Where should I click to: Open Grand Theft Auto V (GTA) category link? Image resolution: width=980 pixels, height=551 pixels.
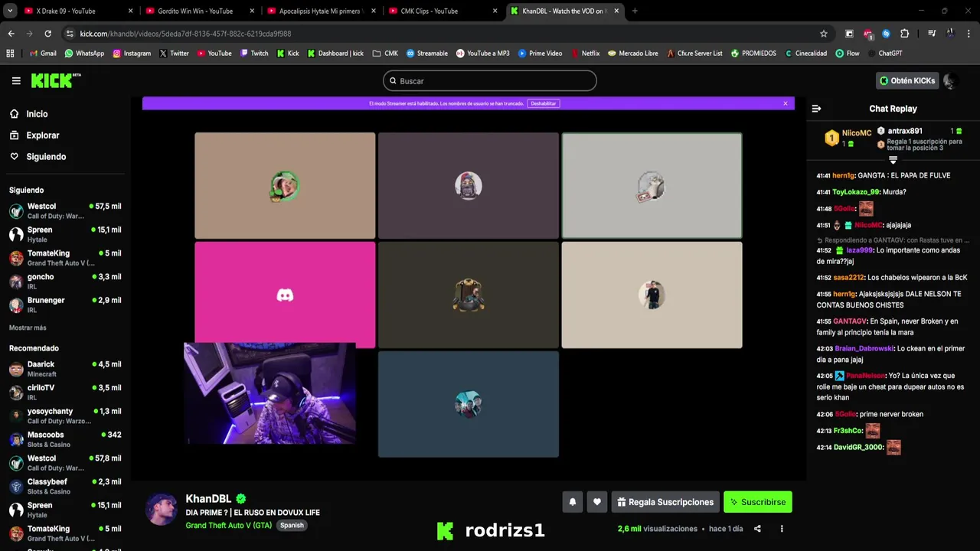(x=228, y=526)
